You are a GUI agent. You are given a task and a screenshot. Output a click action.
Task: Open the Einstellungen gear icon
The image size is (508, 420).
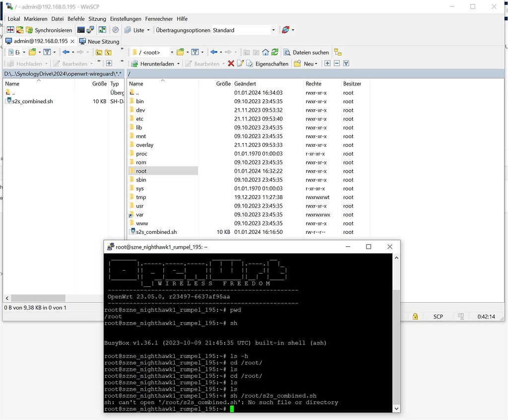(x=115, y=30)
